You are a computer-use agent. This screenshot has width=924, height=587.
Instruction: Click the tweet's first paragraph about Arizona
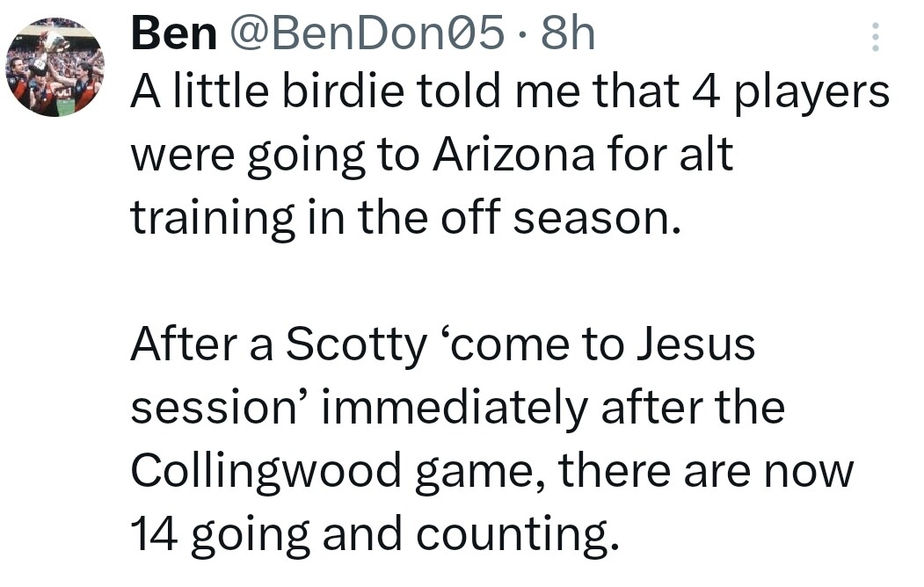pos(510,155)
